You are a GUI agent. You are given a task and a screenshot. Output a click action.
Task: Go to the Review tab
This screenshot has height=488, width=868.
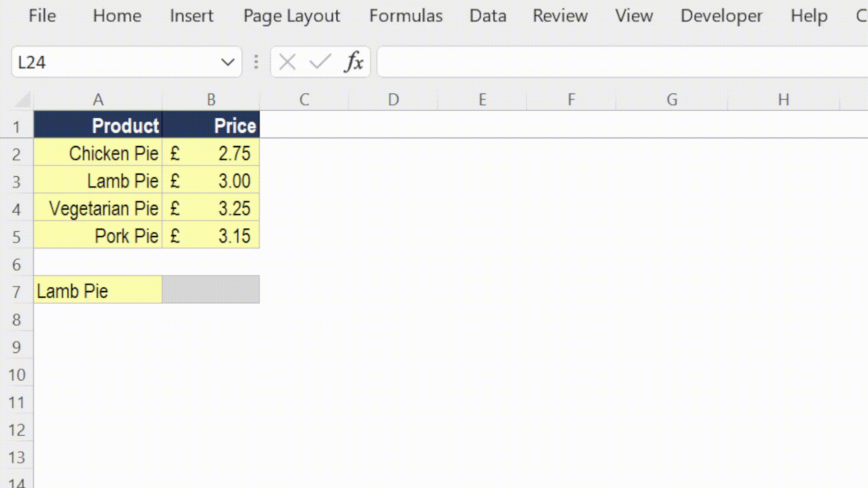click(x=560, y=16)
